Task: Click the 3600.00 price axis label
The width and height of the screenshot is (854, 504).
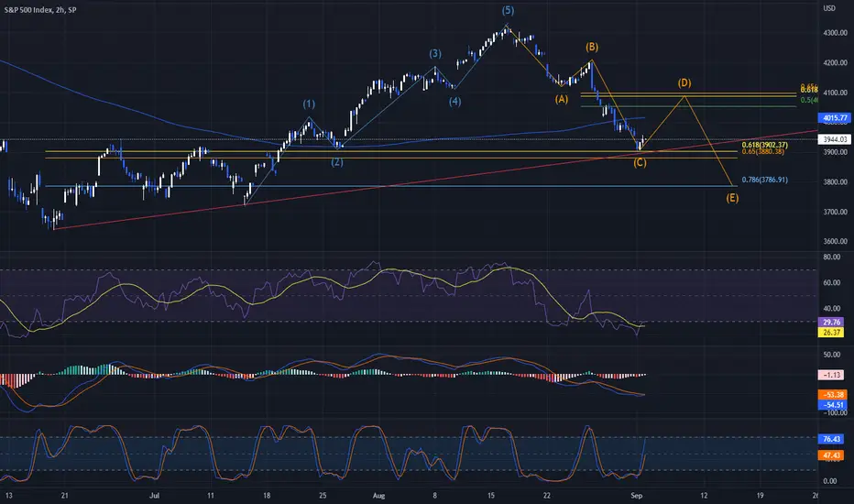Action: point(835,241)
